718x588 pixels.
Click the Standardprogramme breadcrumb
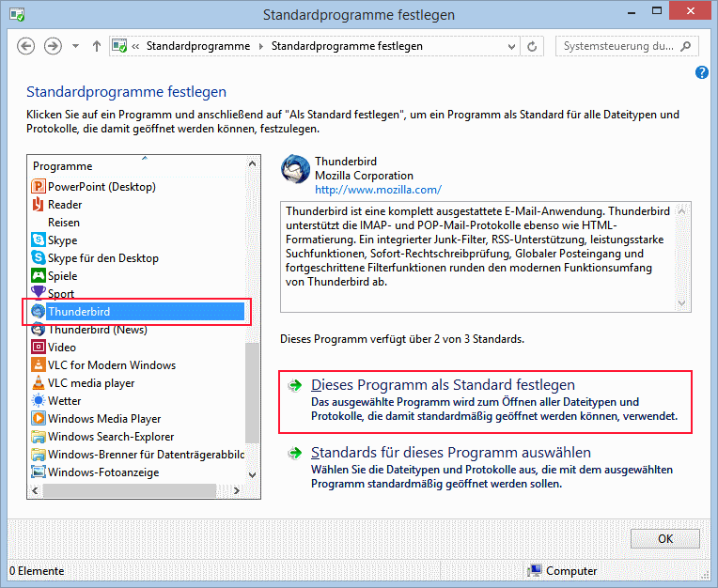pos(198,46)
